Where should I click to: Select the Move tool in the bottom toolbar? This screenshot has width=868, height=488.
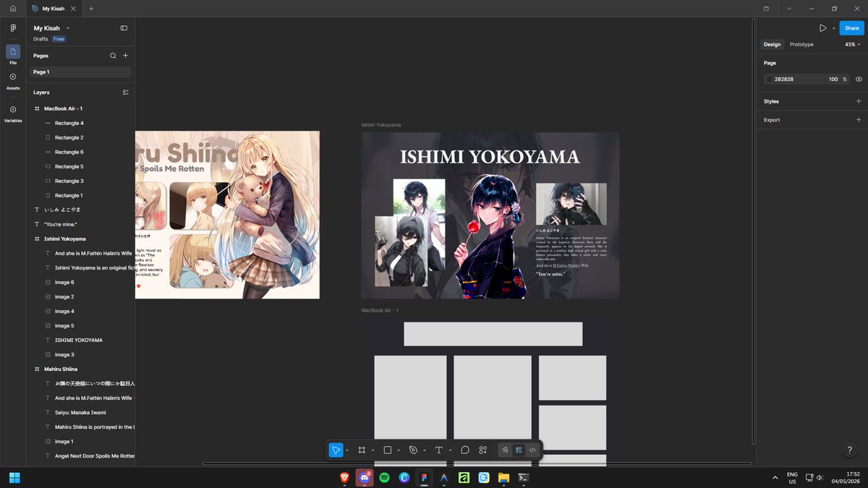[336, 450]
